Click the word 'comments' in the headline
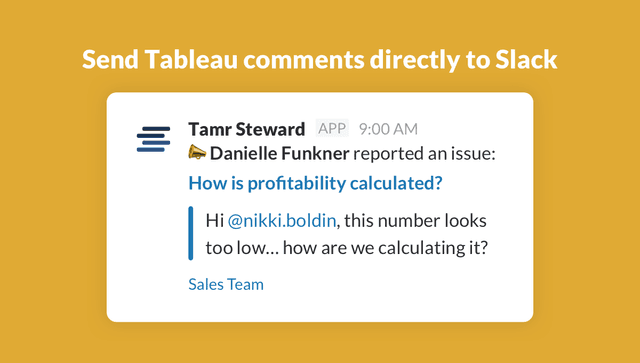This screenshot has width=640, height=363. click(304, 60)
